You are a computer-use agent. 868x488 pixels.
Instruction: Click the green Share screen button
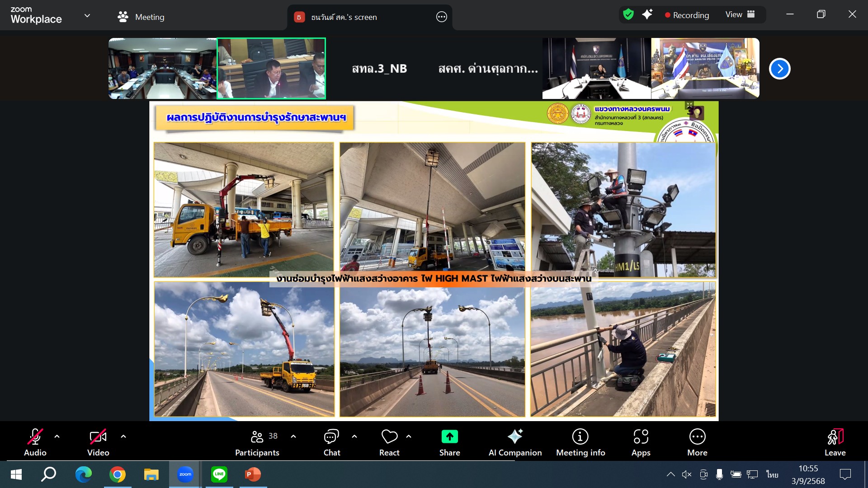point(449,442)
